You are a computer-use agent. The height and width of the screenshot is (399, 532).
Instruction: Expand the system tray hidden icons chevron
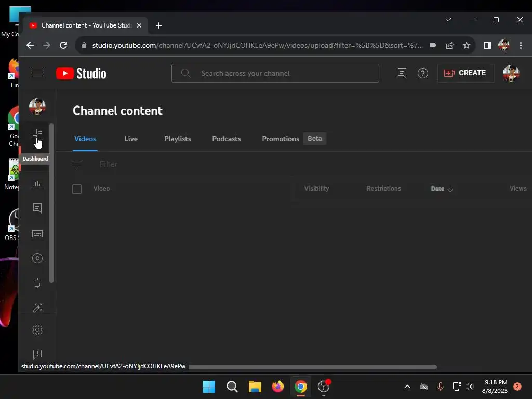pos(407,387)
